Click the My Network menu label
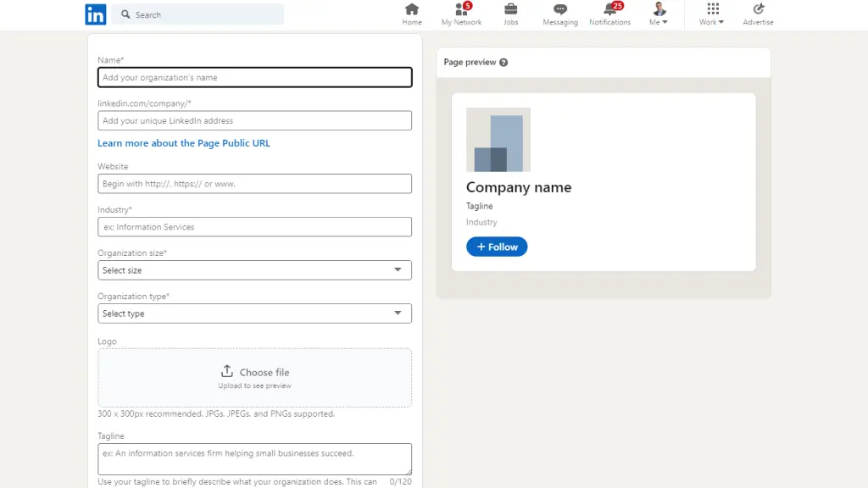This screenshot has height=488, width=868. (461, 22)
